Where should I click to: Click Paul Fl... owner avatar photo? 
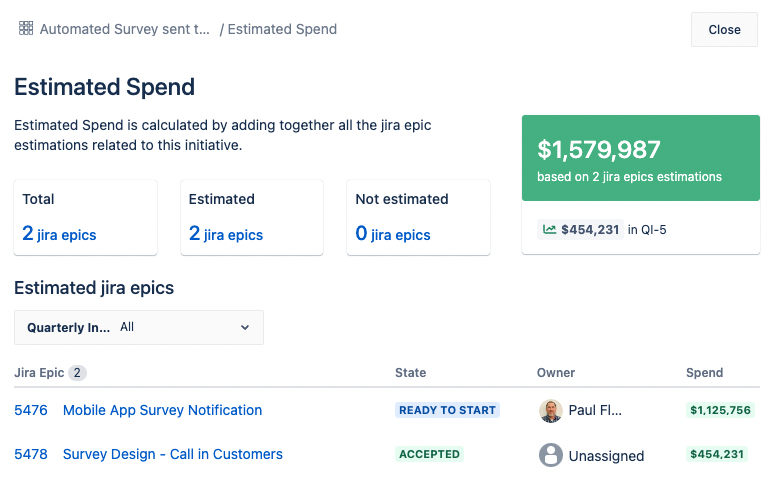click(x=550, y=411)
